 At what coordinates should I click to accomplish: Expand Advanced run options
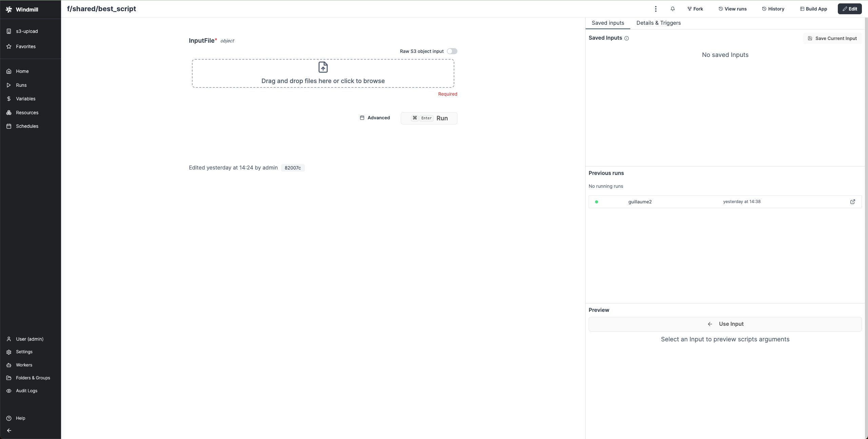pos(375,118)
